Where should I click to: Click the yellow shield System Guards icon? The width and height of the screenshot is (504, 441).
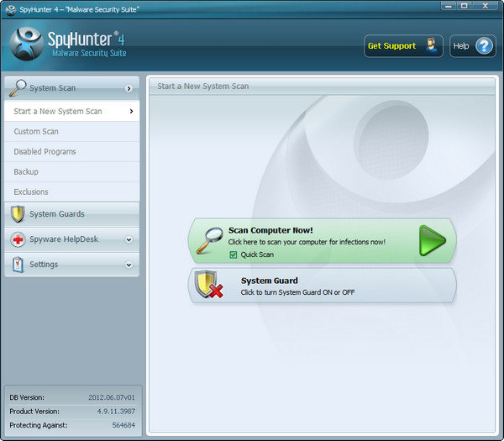point(18,214)
